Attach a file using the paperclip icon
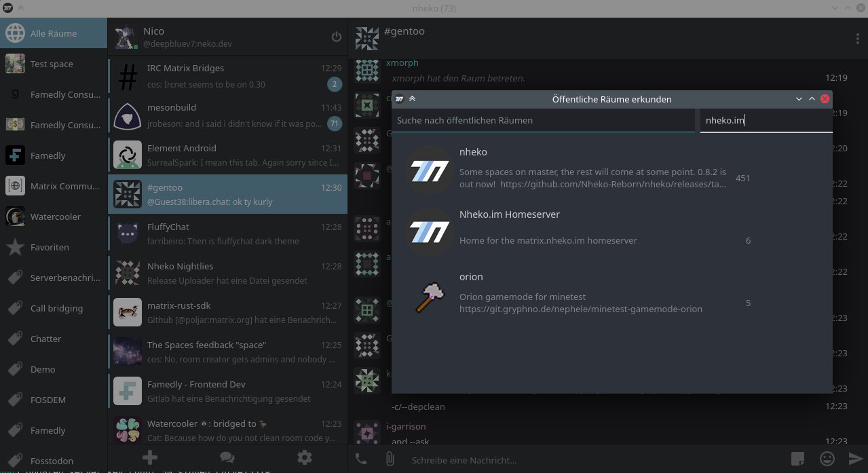This screenshot has height=473, width=868. [x=390, y=459]
